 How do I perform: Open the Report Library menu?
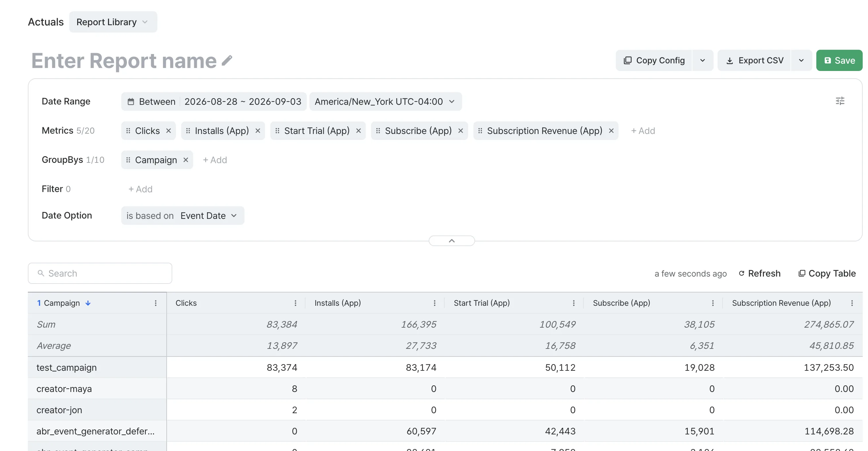(x=113, y=22)
